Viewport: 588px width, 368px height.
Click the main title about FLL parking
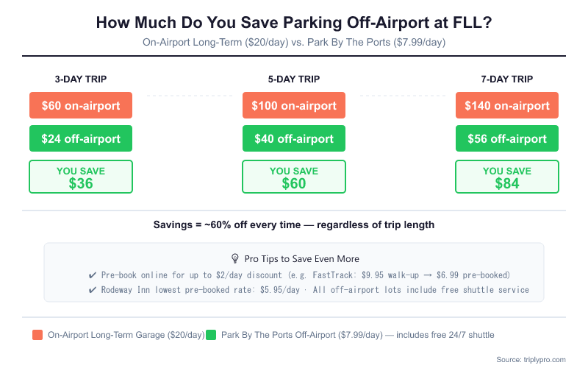tap(294, 23)
